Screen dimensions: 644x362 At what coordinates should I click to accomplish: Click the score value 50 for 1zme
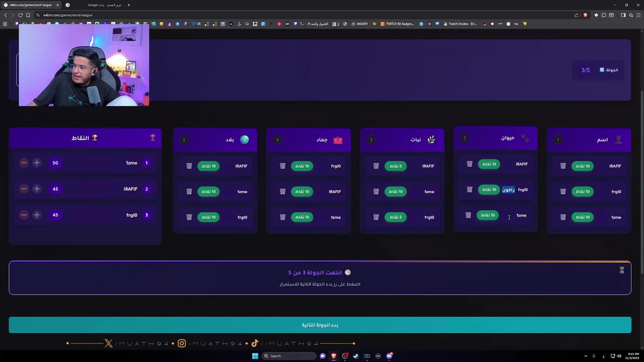(55, 163)
